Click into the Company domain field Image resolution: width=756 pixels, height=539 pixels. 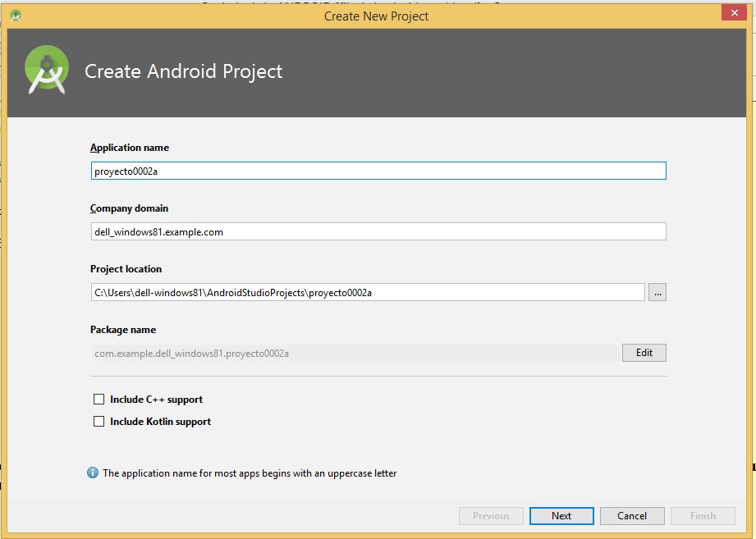click(378, 231)
